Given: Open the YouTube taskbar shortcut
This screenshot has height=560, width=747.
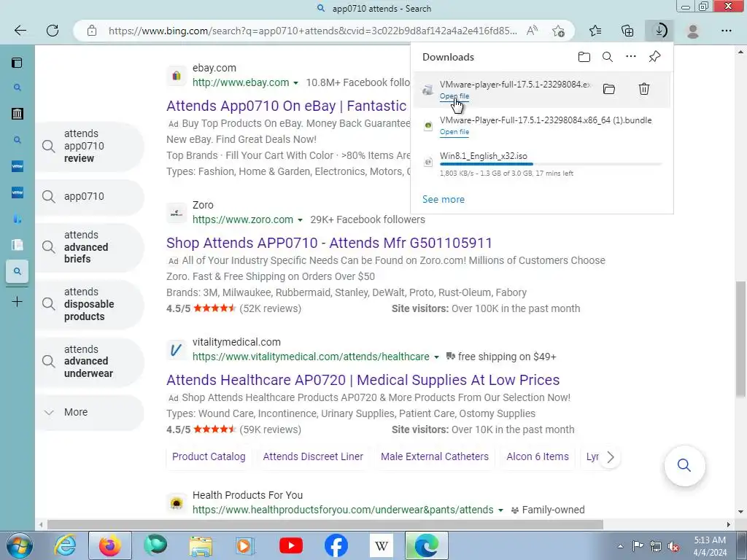Looking at the screenshot, I should click(291, 545).
